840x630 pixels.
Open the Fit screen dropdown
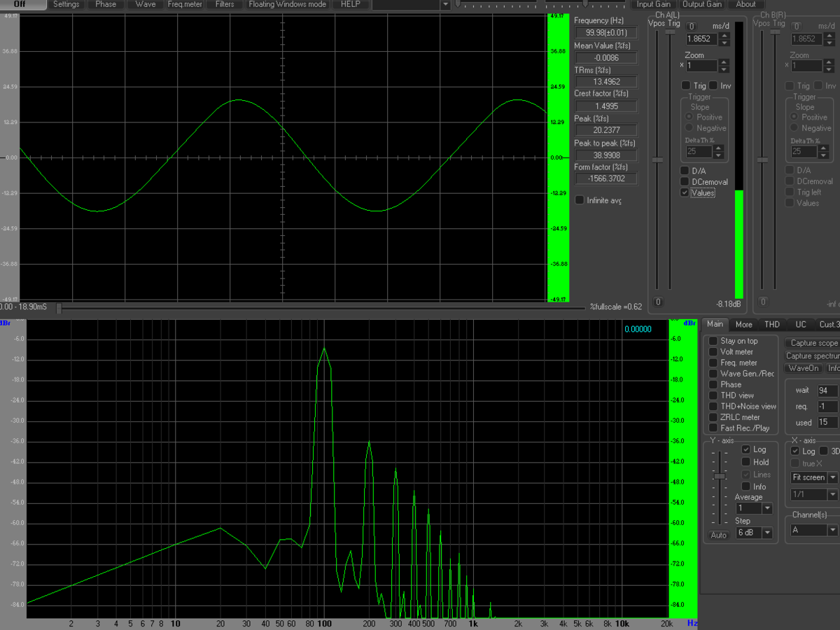832,477
